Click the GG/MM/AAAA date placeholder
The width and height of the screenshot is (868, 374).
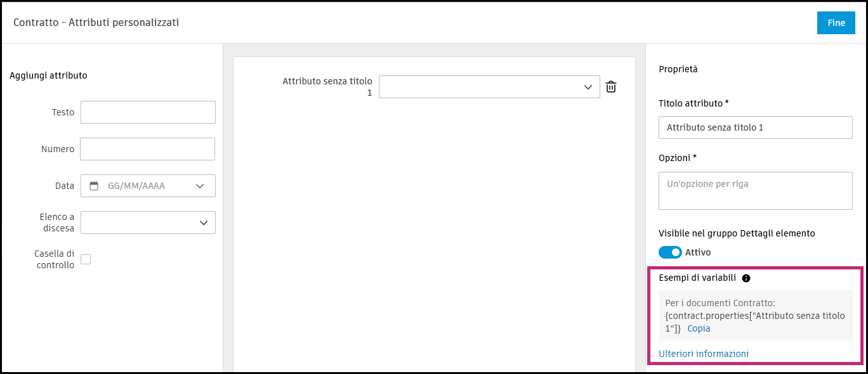click(x=136, y=186)
